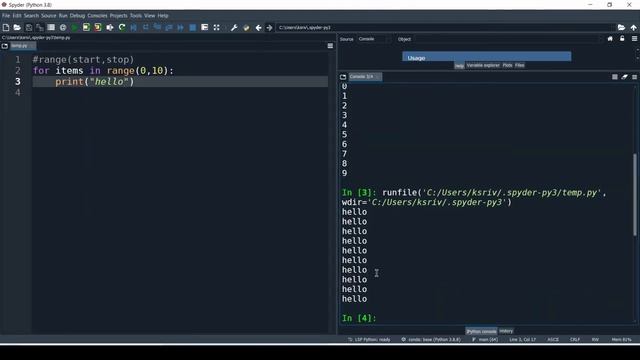The image size is (640, 360).
Task: Toggle the Help pane lock icon
Action: 622,39
